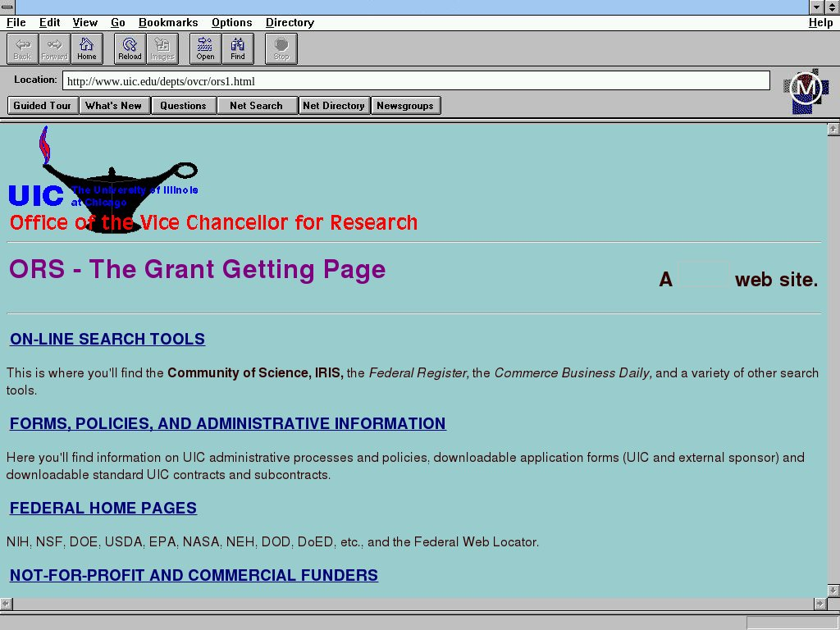Viewport: 840px width, 630px height.
Task: Open the FEDERAL HOME PAGES link
Action: tap(103, 509)
